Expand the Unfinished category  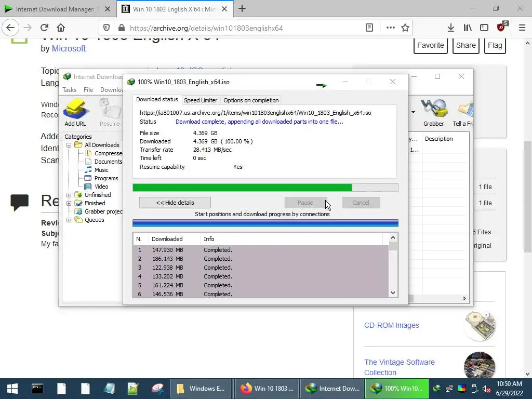69,195
